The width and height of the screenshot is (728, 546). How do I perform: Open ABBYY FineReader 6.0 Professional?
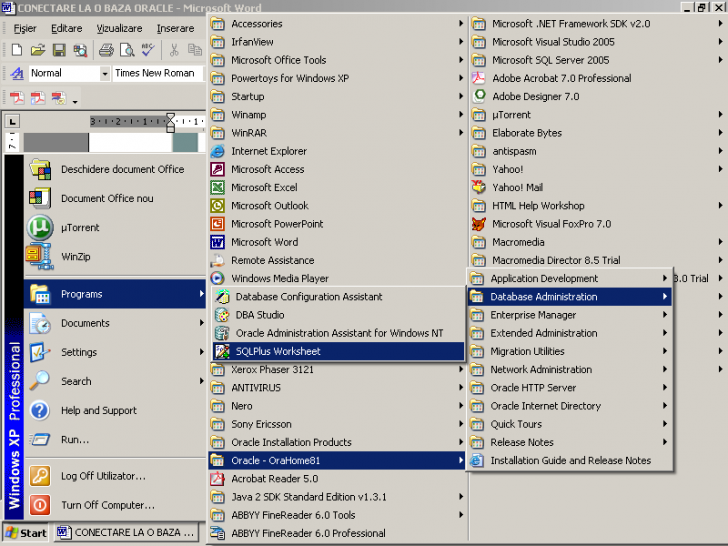pyautogui.click(x=338, y=533)
